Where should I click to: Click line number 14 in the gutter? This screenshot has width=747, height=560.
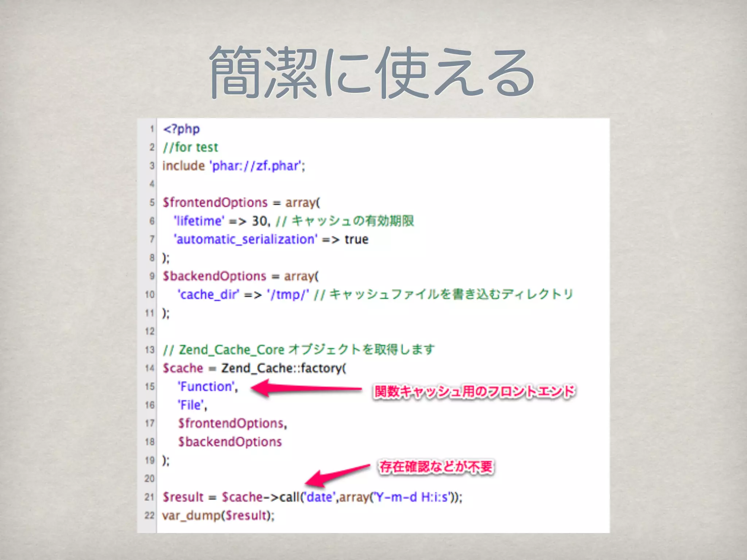tap(150, 368)
